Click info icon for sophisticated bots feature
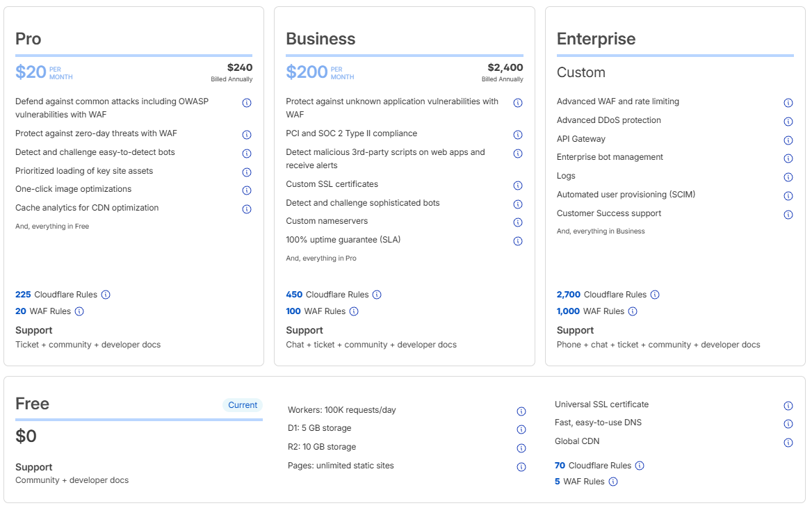The height and width of the screenshot is (508, 812). click(x=518, y=204)
